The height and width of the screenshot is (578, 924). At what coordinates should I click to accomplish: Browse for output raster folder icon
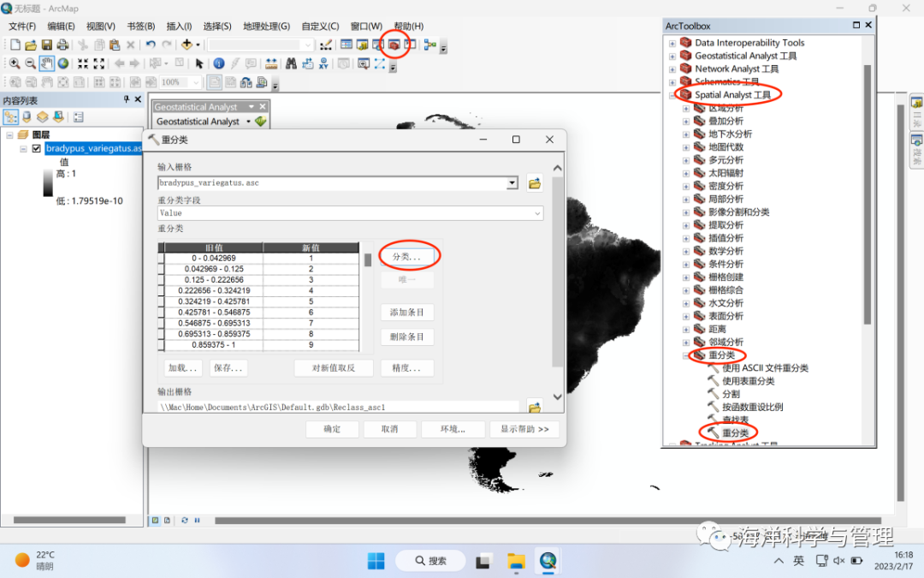tap(535, 407)
